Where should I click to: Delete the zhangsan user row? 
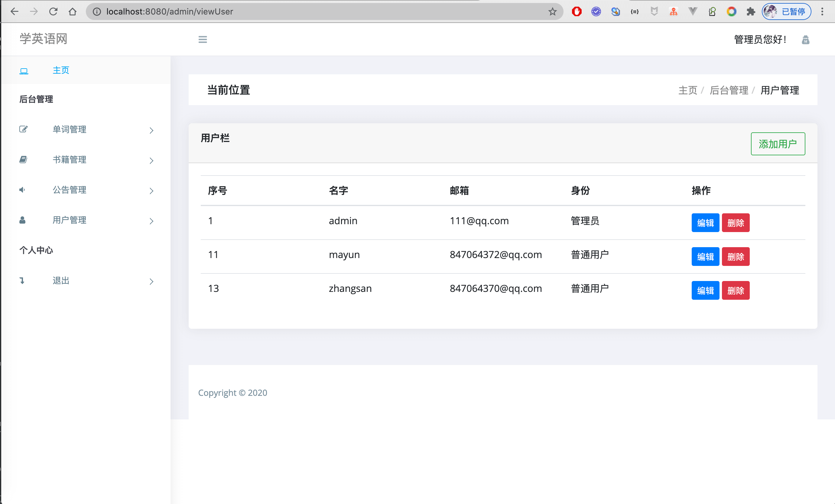[x=735, y=291]
